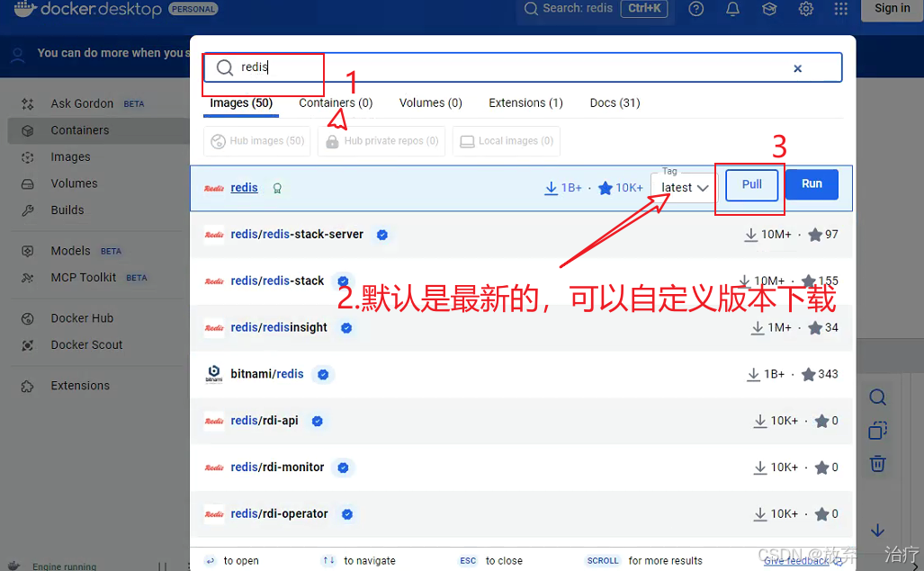Click the Sign in button
The width and height of the screenshot is (924, 571).
pos(892,9)
